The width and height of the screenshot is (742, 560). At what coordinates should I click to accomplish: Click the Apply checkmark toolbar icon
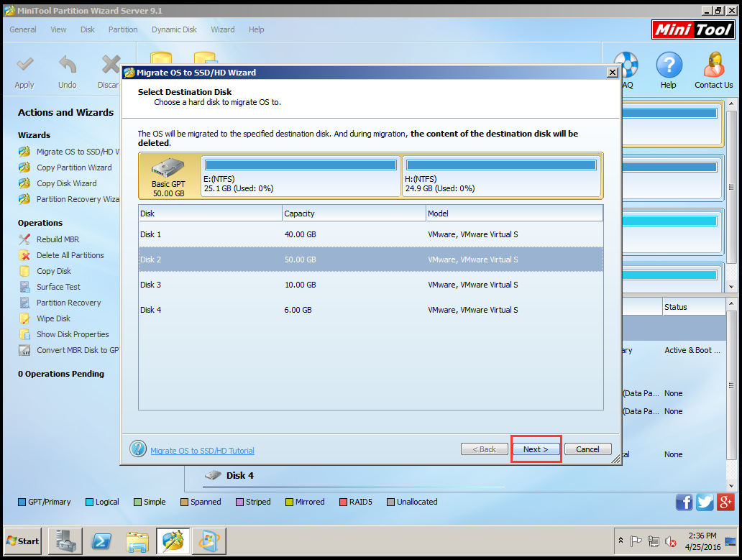click(x=24, y=64)
